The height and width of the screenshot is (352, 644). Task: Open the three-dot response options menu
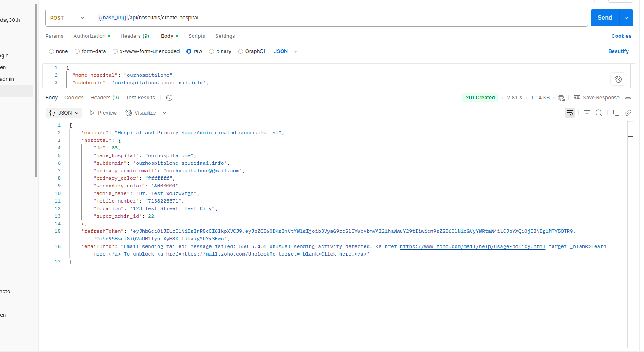coord(628,98)
